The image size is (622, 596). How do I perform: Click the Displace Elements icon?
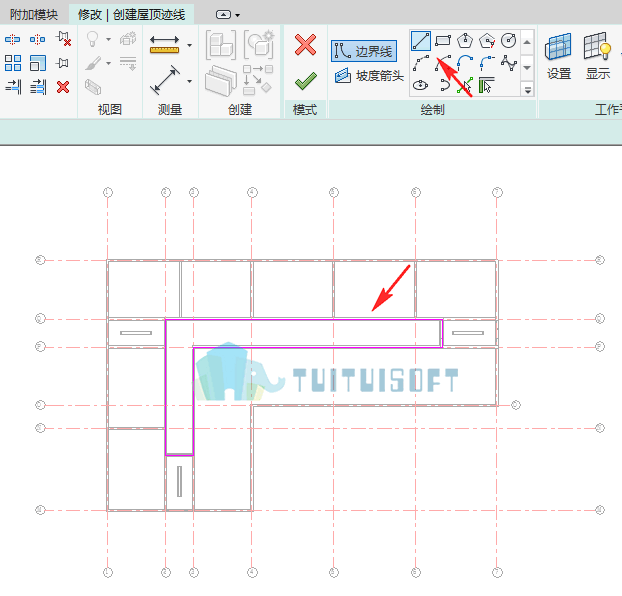pos(128,39)
